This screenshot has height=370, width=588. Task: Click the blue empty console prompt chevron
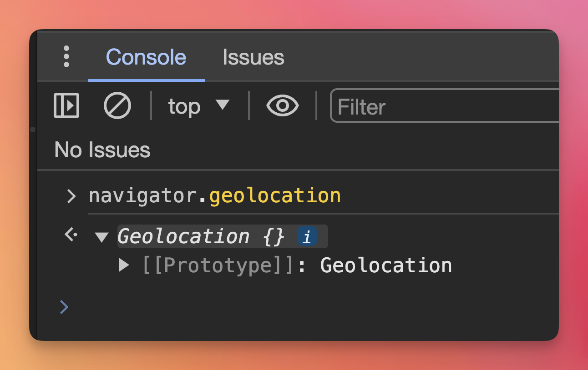click(x=64, y=307)
